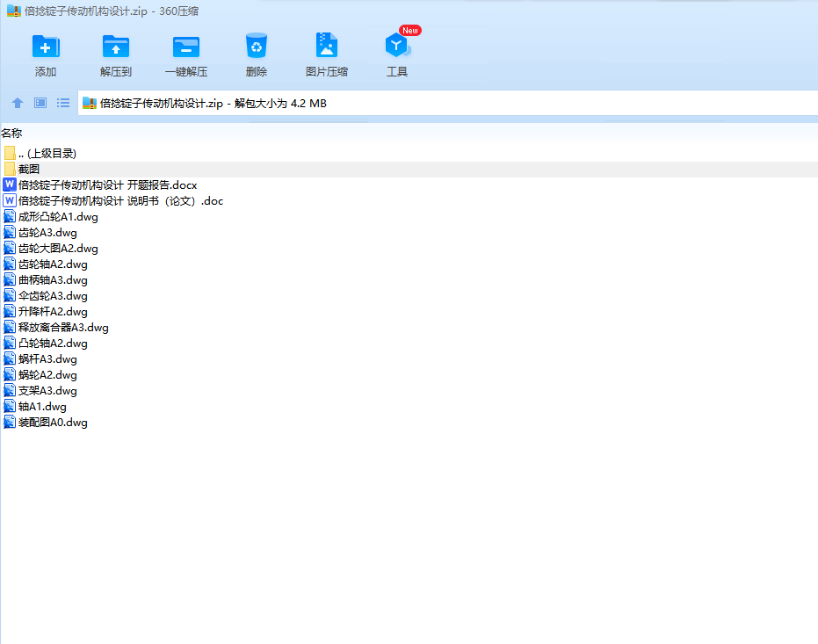Image resolution: width=818 pixels, height=644 pixels.
Task: Select the .. (上级目录) parent folder row
Action: pyautogui.click(x=409, y=153)
